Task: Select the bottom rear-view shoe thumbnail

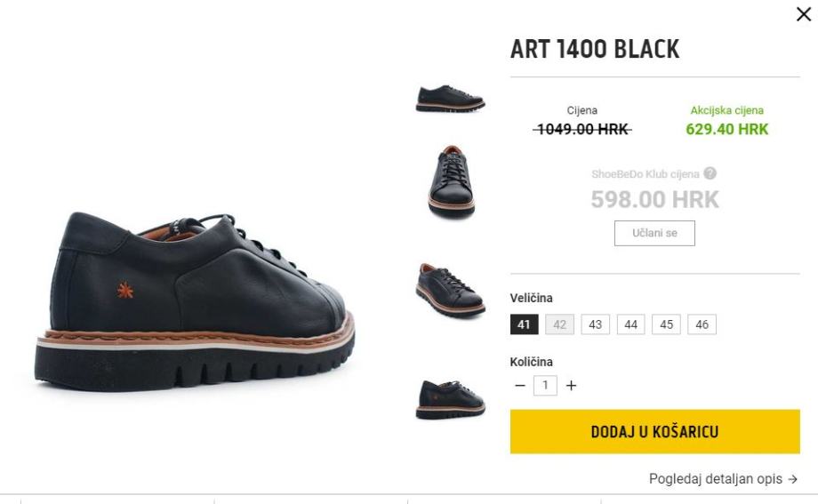Action: [451, 398]
